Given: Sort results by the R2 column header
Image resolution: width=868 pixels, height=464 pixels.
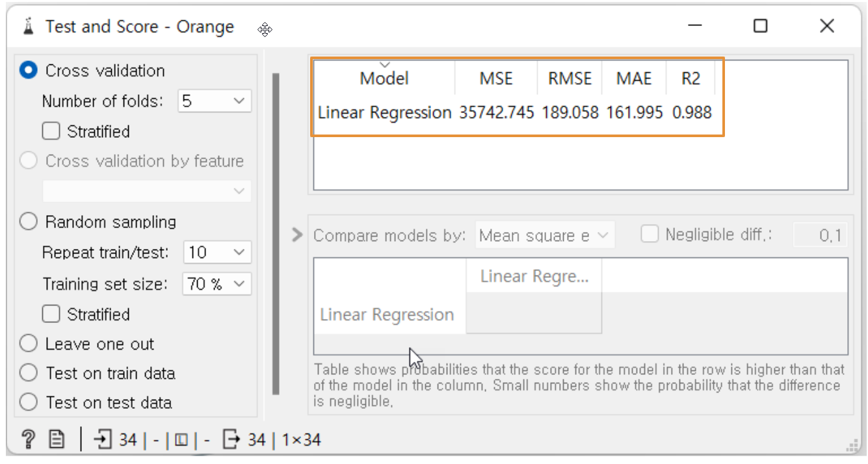Looking at the screenshot, I should pos(690,79).
